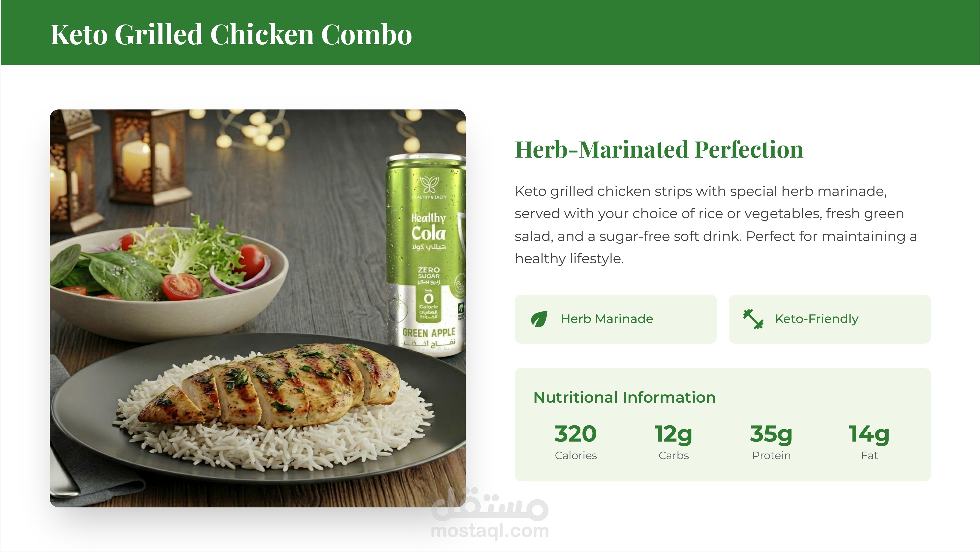This screenshot has width=980, height=552.
Task: Click the Nutritional Information heading
Action: coord(624,397)
